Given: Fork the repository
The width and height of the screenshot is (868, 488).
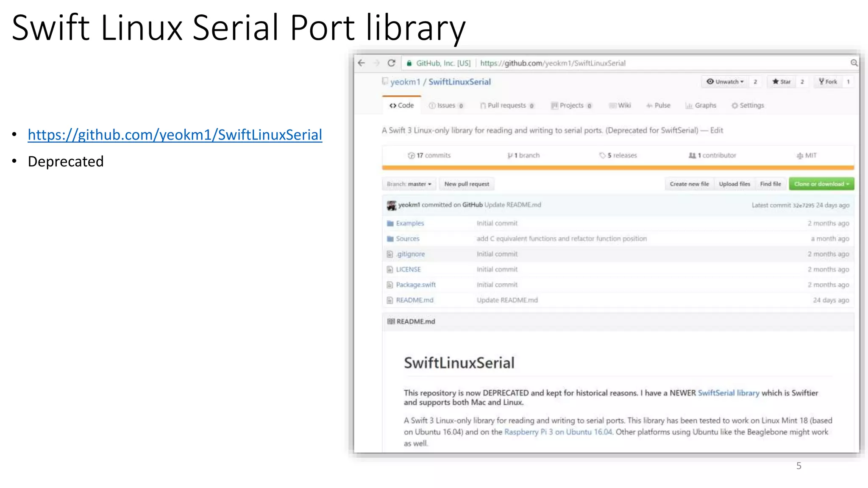Looking at the screenshot, I should point(828,82).
